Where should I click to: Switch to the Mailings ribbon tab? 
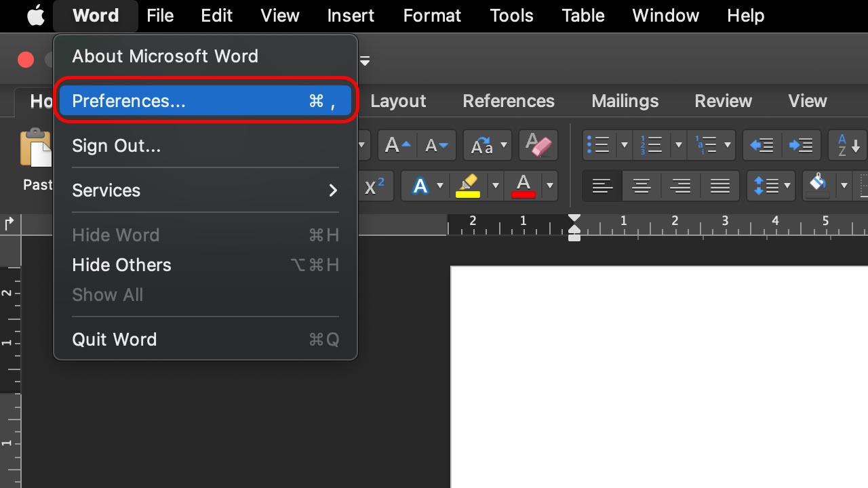[x=625, y=101]
